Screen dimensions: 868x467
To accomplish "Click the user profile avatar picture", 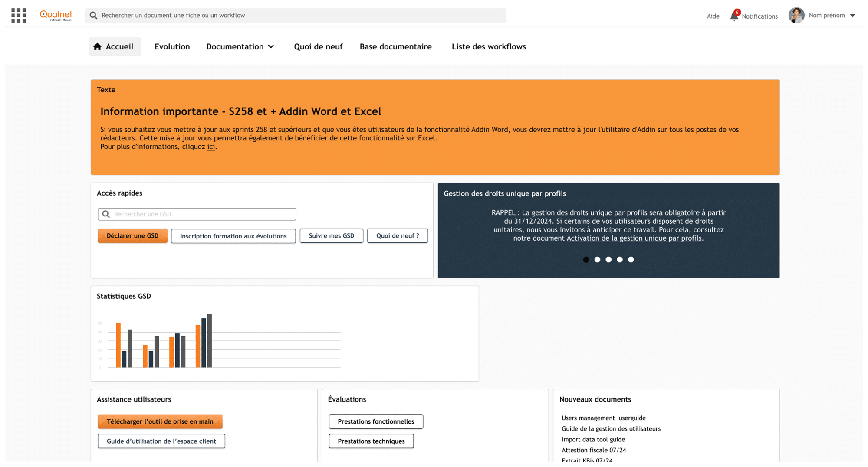I will [x=796, y=15].
